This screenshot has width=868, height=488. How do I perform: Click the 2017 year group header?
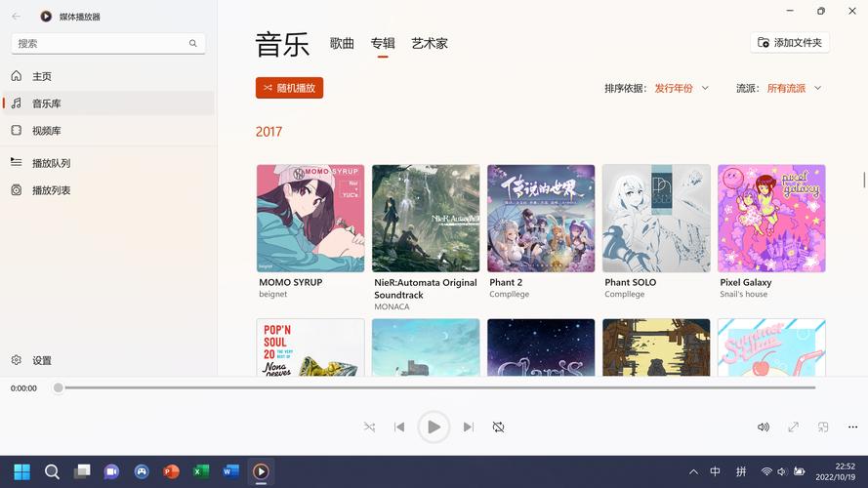point(269,132)
